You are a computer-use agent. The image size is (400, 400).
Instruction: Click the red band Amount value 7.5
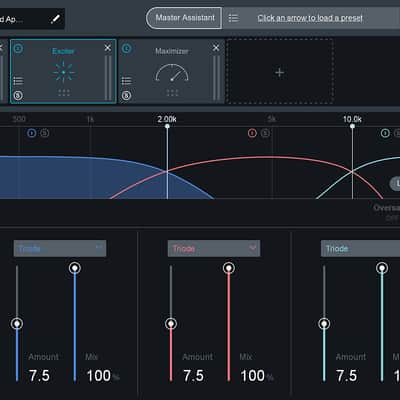click(193, 376)
